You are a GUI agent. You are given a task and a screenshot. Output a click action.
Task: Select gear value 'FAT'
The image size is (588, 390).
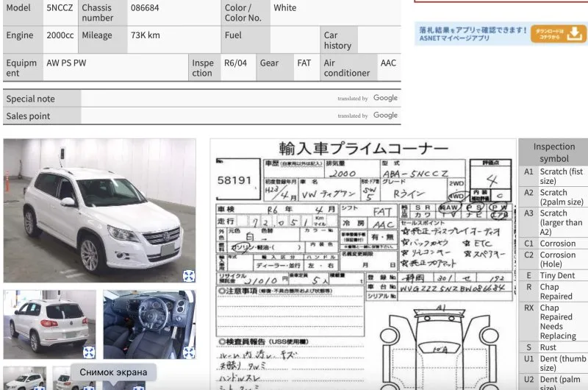click(304, 63)
